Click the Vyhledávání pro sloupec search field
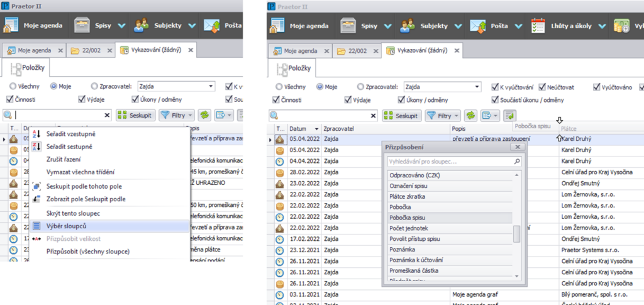The height and width of the screenshot is (305, 644). [450, 162]
